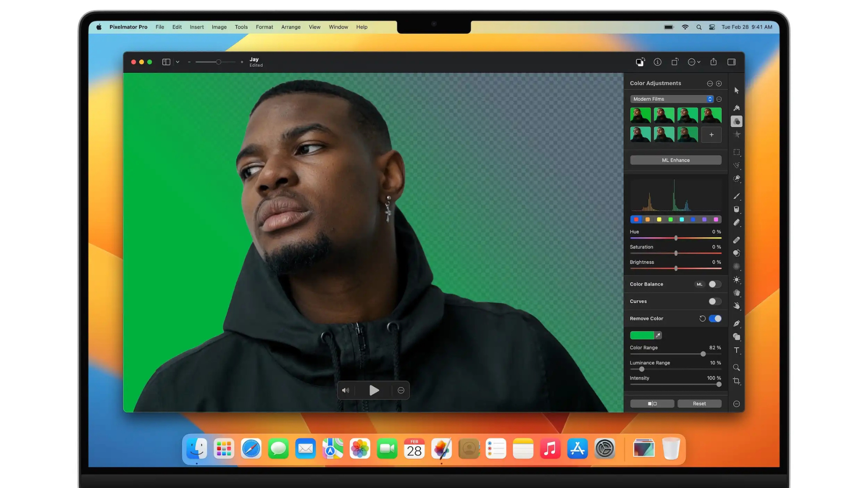Click the Color Range slider handle
This screenshot has height=488, width=868.
point(703,354)
